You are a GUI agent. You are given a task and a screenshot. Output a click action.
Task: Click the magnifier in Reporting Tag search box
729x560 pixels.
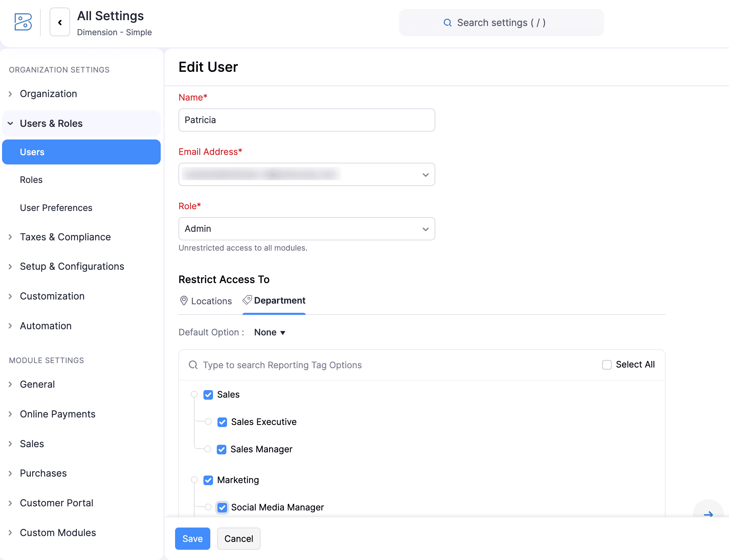pos(193,365)
